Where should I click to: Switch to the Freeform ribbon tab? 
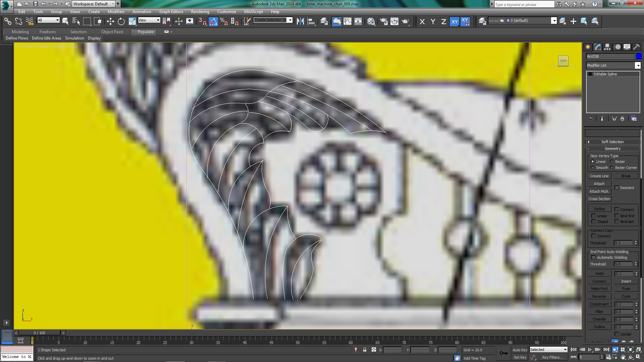pyautogui.click(x=47, y=32)
